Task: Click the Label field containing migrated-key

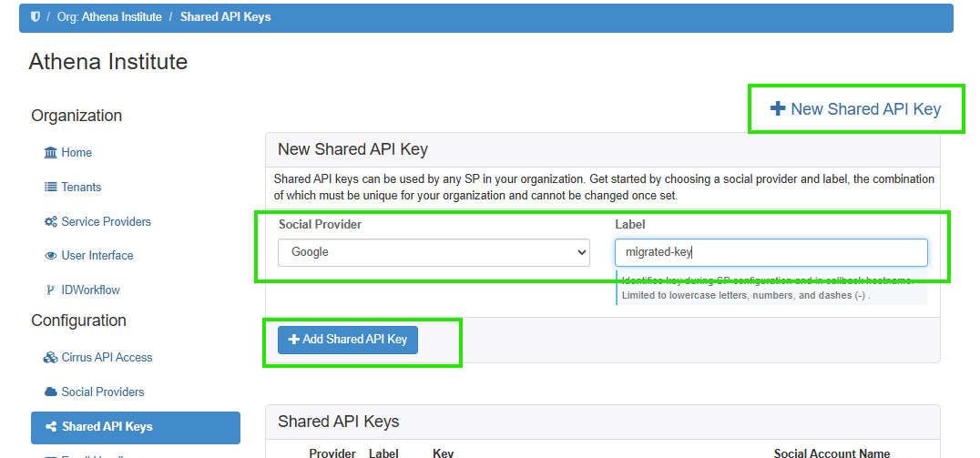Action: tap(771, 252)
